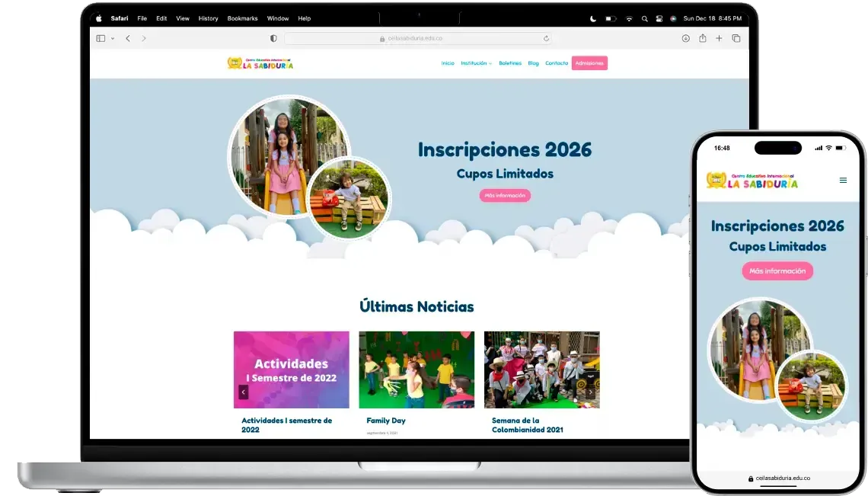The width and height of the screenshot is (868, 496).
Task: Click Inscripciones 2026 heading on laptop
Action: tap(505, 149)
